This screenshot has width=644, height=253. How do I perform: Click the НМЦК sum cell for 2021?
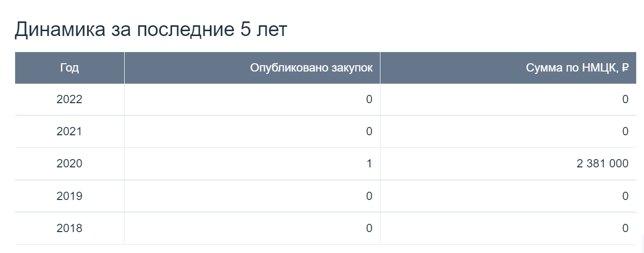(x=508, y=132)
